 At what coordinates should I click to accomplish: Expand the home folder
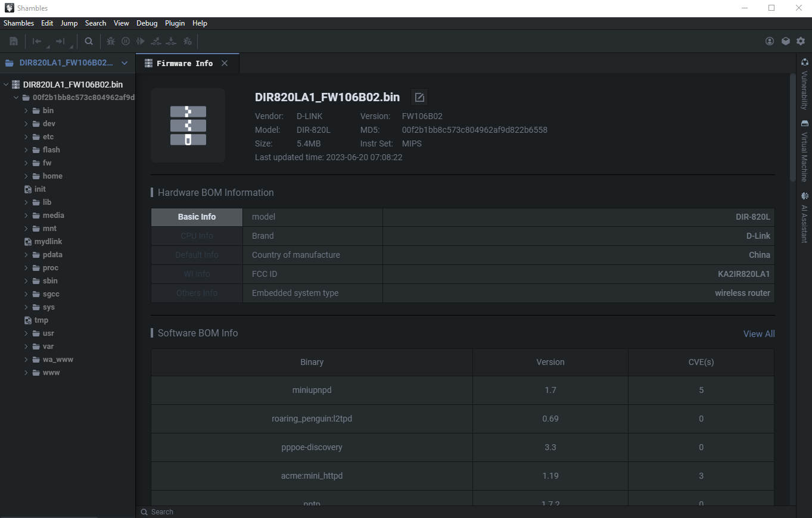pyautogui.click(x=26, y=176)
